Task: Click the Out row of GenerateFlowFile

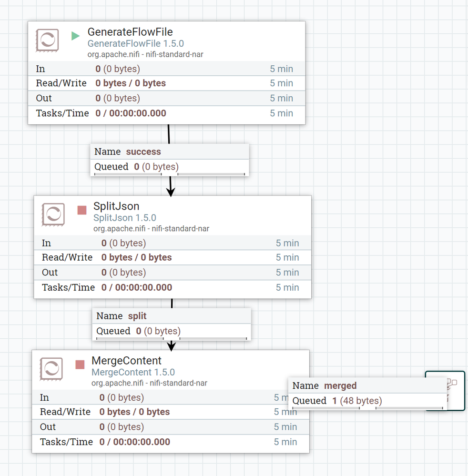Action: [166, 98]
